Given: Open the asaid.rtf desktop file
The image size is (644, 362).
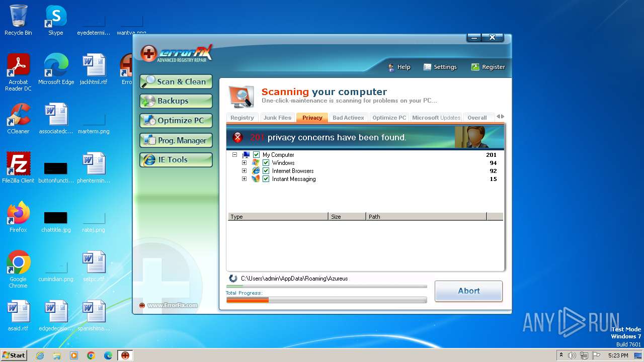Looking at the screenshot, I should point(18,316).
